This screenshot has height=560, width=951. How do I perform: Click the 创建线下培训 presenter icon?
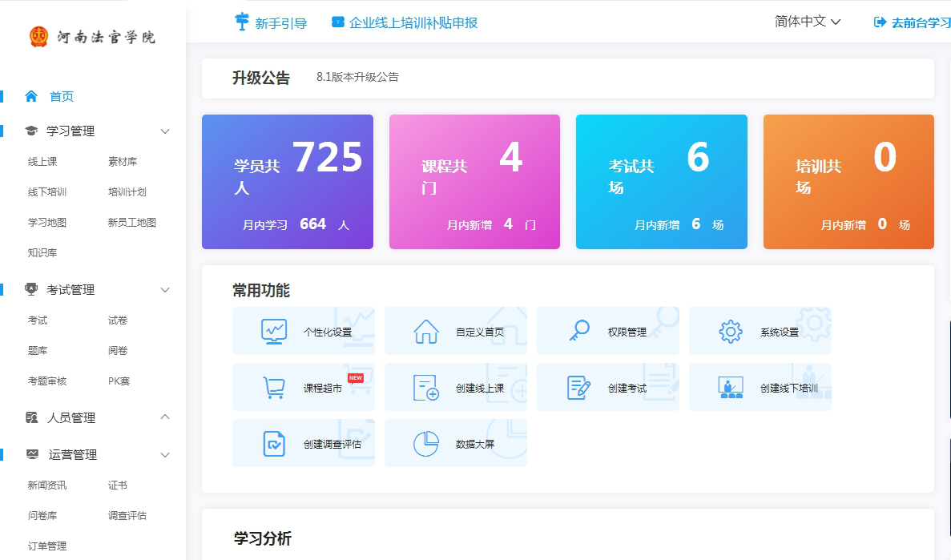[x=730, y=388]
